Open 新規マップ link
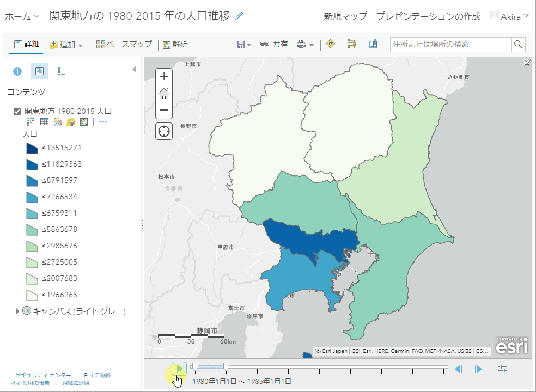This screenshot has height=392, width=536. (x=345, y=16)
